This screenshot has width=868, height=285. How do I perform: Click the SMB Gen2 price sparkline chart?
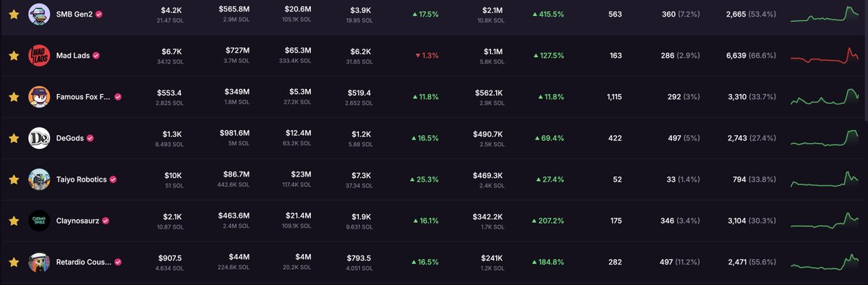825,14
